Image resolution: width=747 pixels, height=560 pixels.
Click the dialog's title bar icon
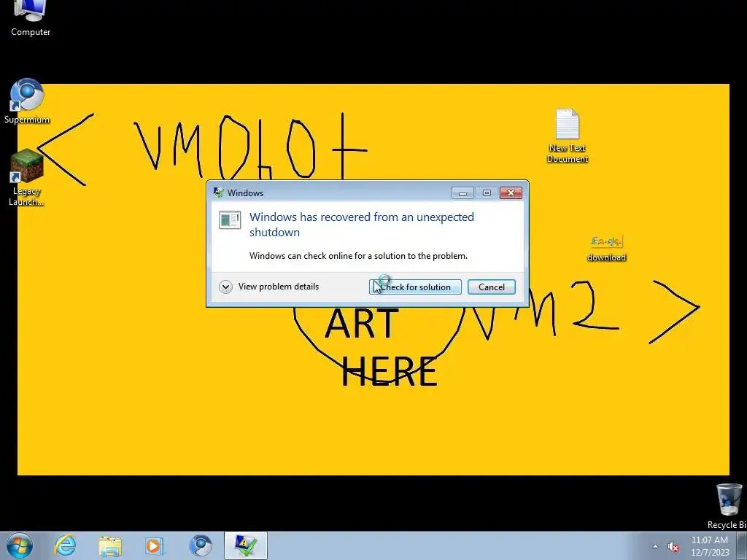click(219, 192)
